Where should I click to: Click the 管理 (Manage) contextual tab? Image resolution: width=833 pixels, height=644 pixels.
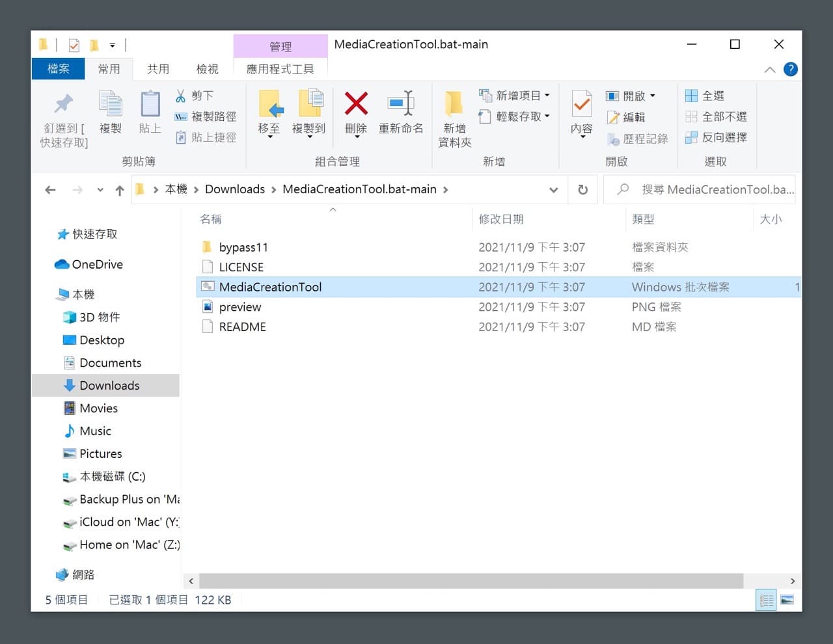click(x=280, y=46)
